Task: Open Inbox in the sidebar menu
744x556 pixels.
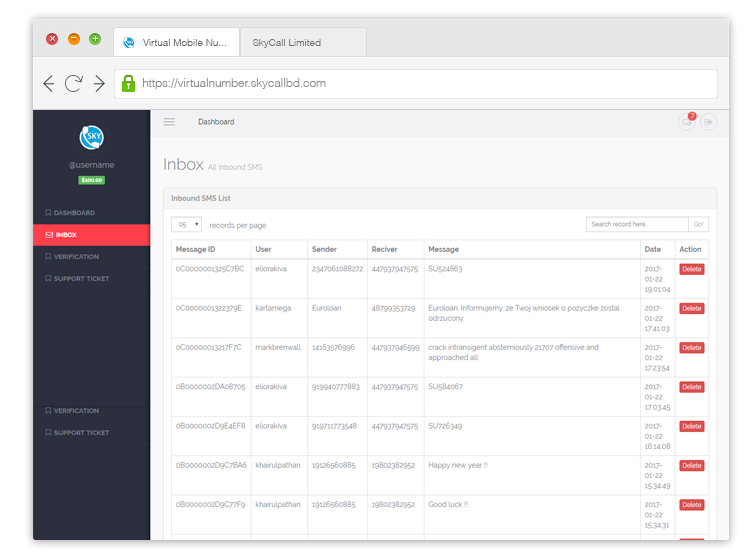Action: point(92,235)
